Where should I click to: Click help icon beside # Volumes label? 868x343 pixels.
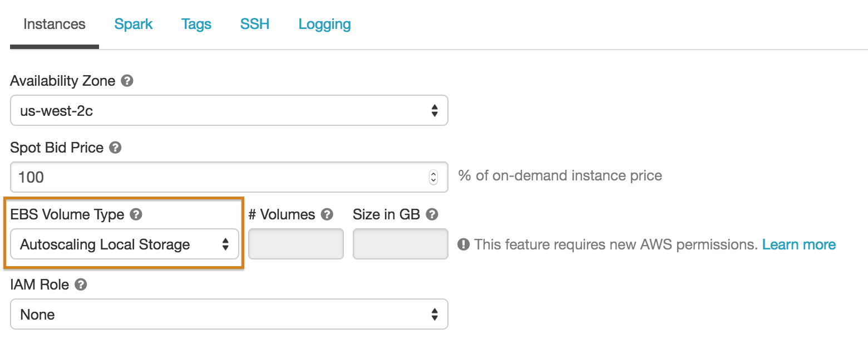pos(327,214)
